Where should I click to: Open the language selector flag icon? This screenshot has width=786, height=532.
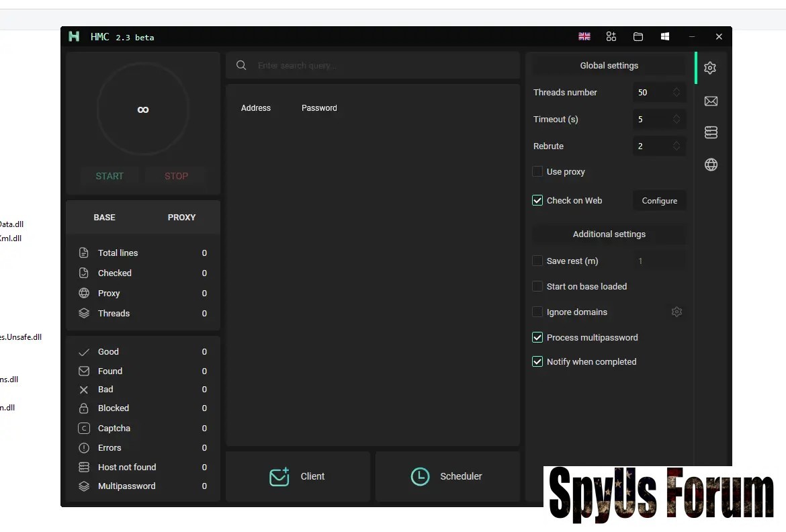coord(584,37)
